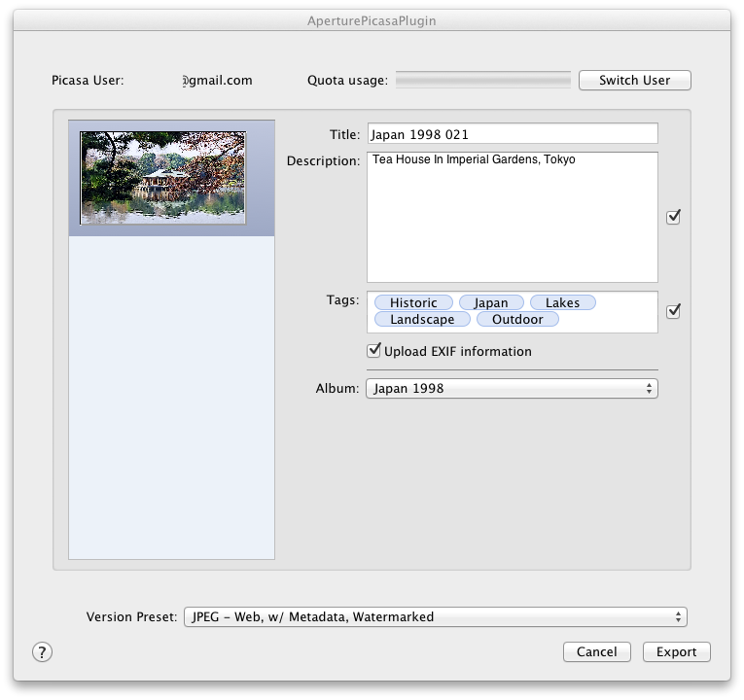Select the Historic tag token
The width and height of the screenshot is (744, 700).
pos(413,302)
